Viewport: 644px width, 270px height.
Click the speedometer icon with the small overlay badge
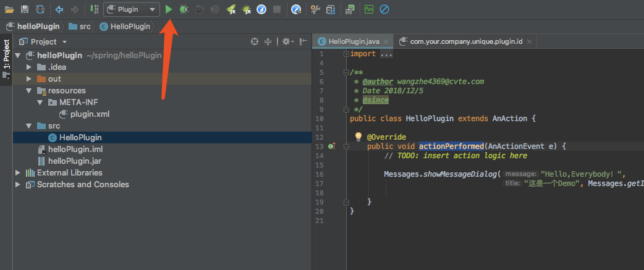click(296, 9)
